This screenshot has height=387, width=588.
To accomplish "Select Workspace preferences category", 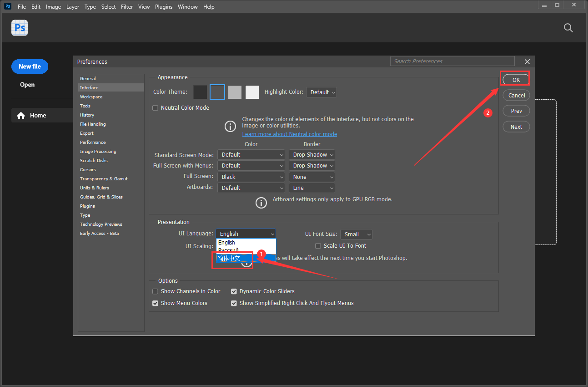I will tap(111, 97).
